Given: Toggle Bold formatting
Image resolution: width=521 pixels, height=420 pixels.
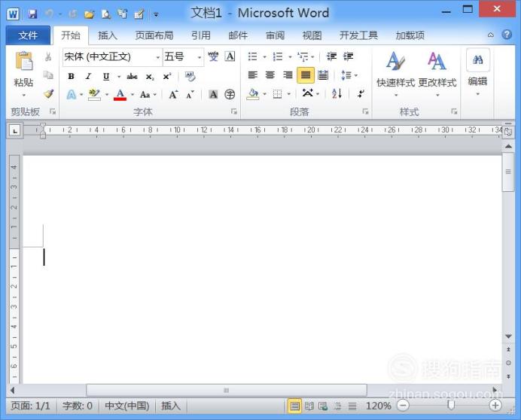Looking at the screenshot, I should [x=71, y=77].
